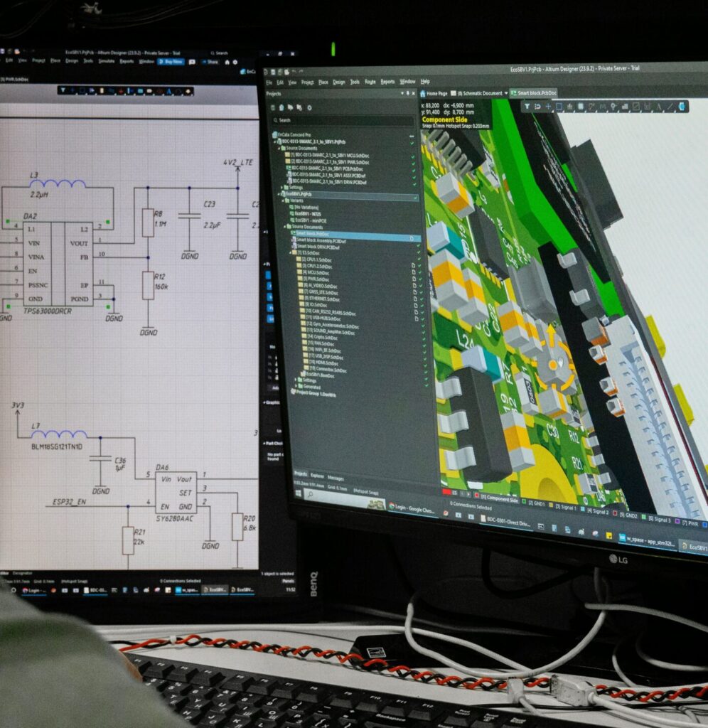The width and height of the screenshot is (708, 728).
Task: Open the BDC-0301-Direct Driv taskbar item
Action: tap(505, 520)
